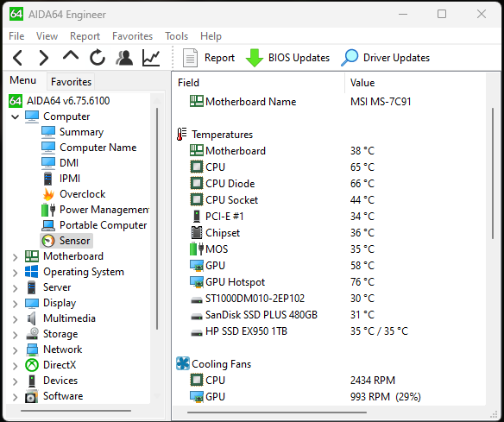Click the AIDA64 v6.75.6100 root icon

tap(16, 101)
